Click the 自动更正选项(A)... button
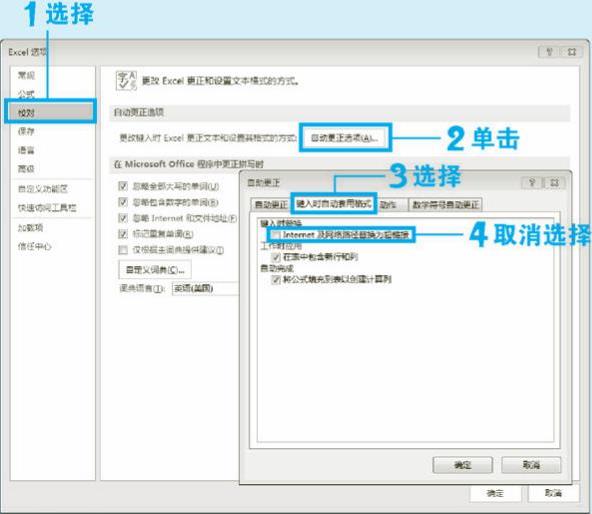Image resolution: width=592 pixels, height=514 pixels. point(345,138)
